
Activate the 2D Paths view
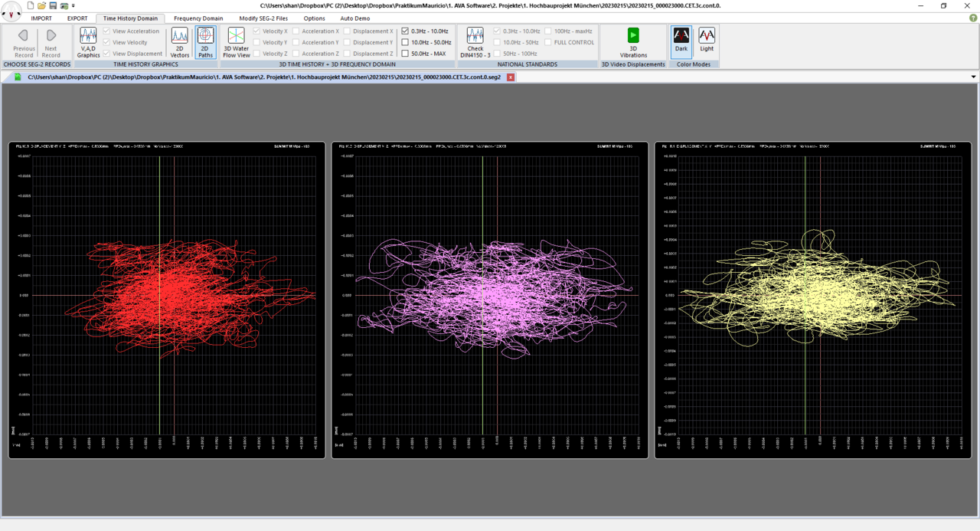pos(205,43)
